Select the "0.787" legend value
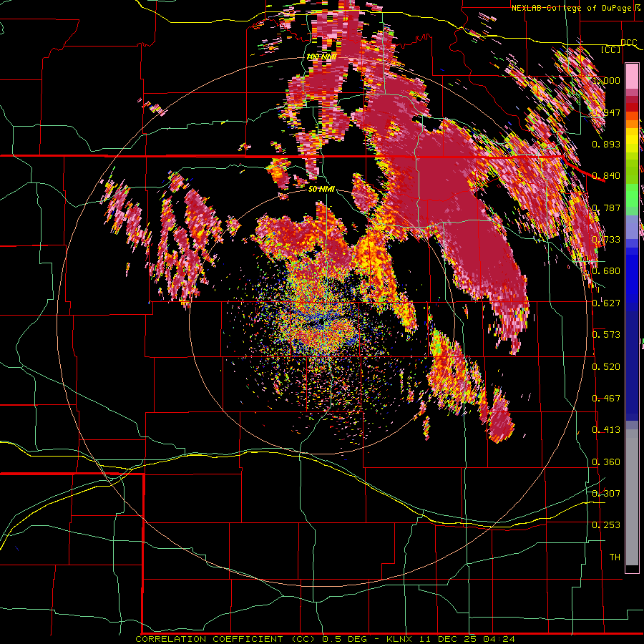This screenshot has height=644, width=644. pos(607,208)
